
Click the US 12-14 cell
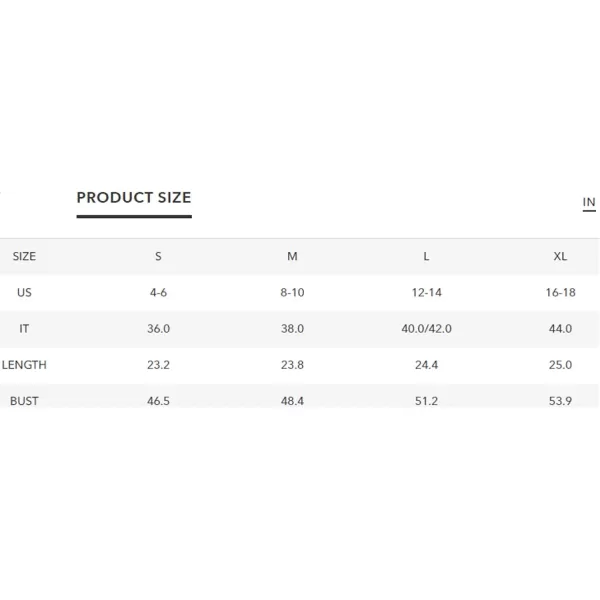(427, 292)
